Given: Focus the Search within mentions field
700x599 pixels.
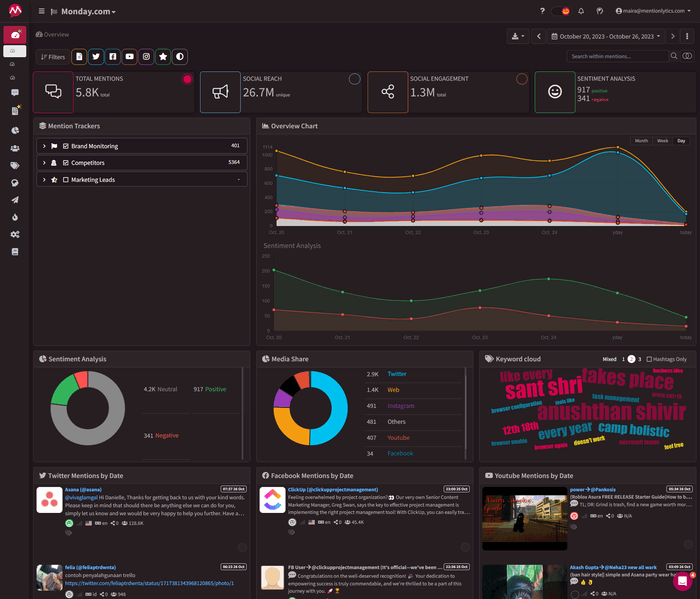Looking at the screenshot, I should point(617,56).
